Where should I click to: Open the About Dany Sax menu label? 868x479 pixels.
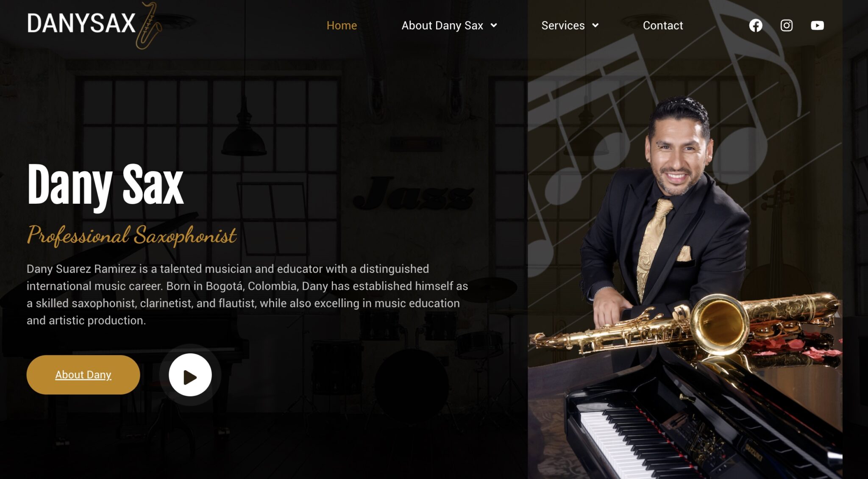coord(442,25)
